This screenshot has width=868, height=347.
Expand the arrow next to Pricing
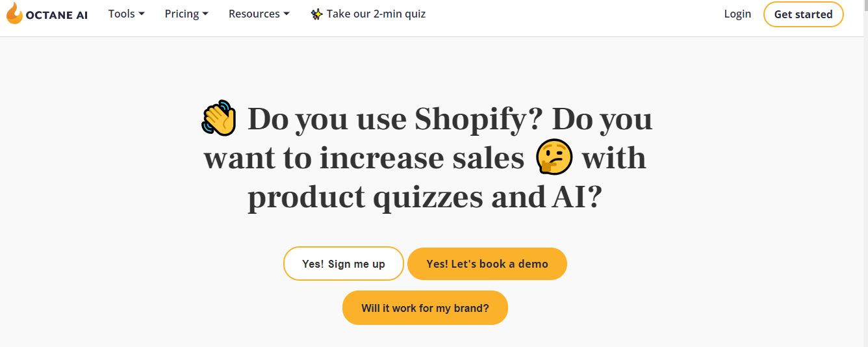click(x=205, y=14)
